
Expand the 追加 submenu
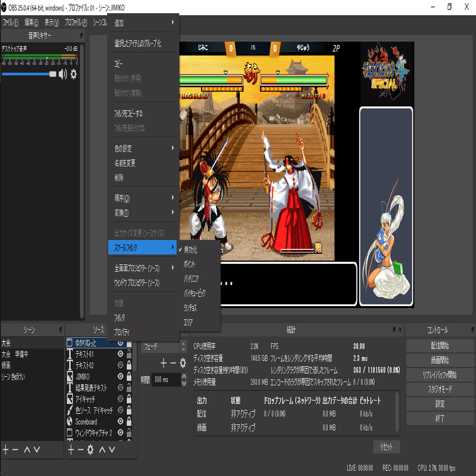pos(143,22)
